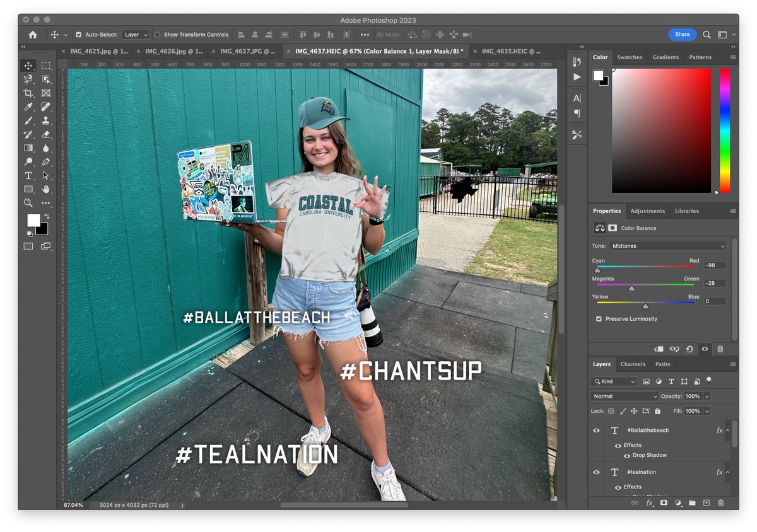Go to Photoshop Home screen
The height and width of the screenshot is (532, 757).
(x=33, y=35)
